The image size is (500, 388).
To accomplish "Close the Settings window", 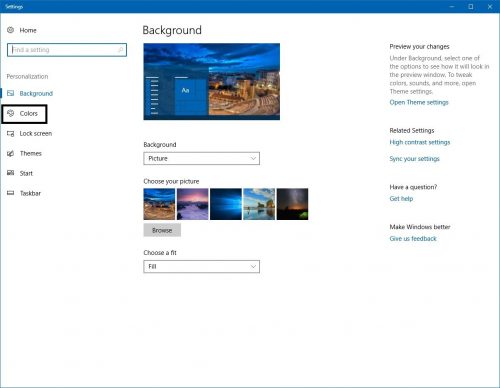I will (x=490, y=7).
